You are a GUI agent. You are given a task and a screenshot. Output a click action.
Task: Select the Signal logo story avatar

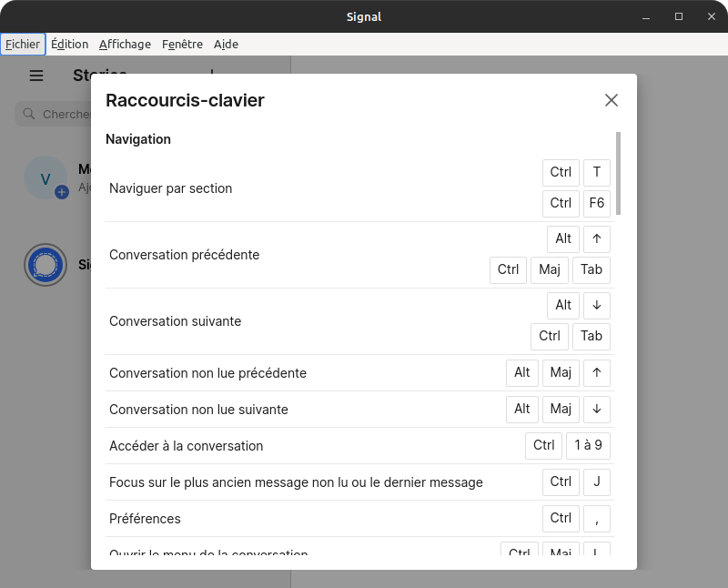tap(45, 265)
